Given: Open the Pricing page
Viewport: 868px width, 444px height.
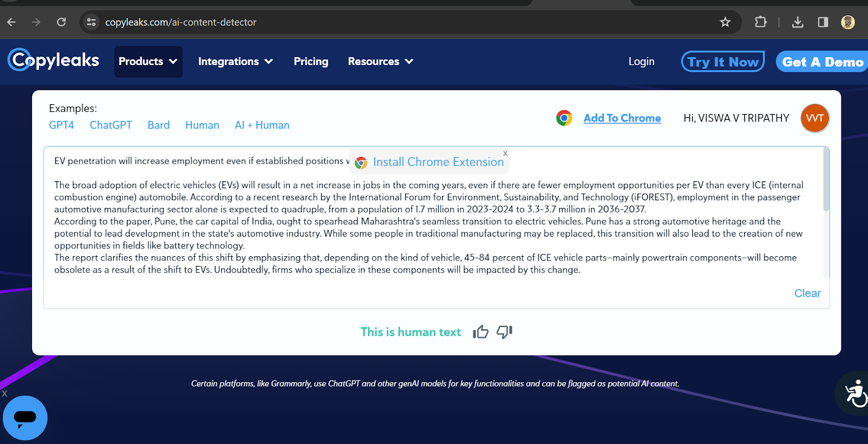Looking at the screenshot, I should coord(311,61).
